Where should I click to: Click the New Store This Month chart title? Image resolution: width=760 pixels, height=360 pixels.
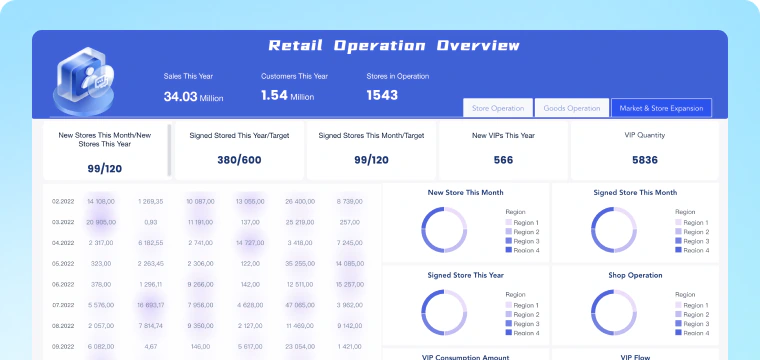coord(465,192)
